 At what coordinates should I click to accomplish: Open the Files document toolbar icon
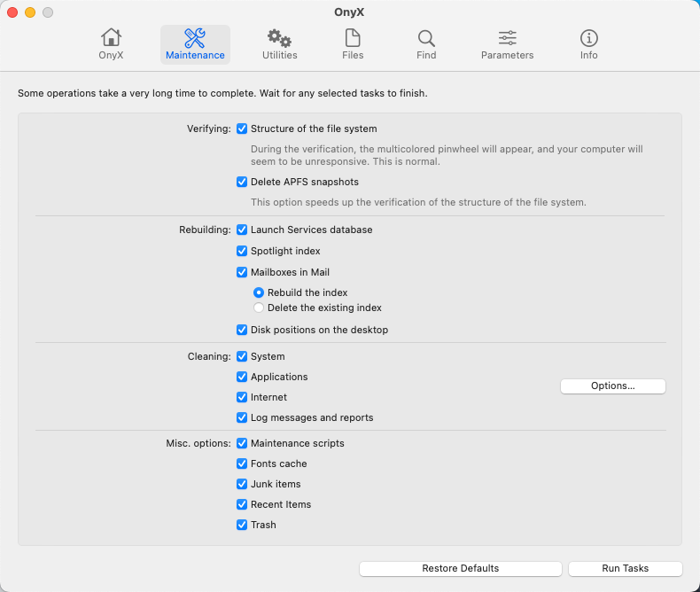[353, 44]
